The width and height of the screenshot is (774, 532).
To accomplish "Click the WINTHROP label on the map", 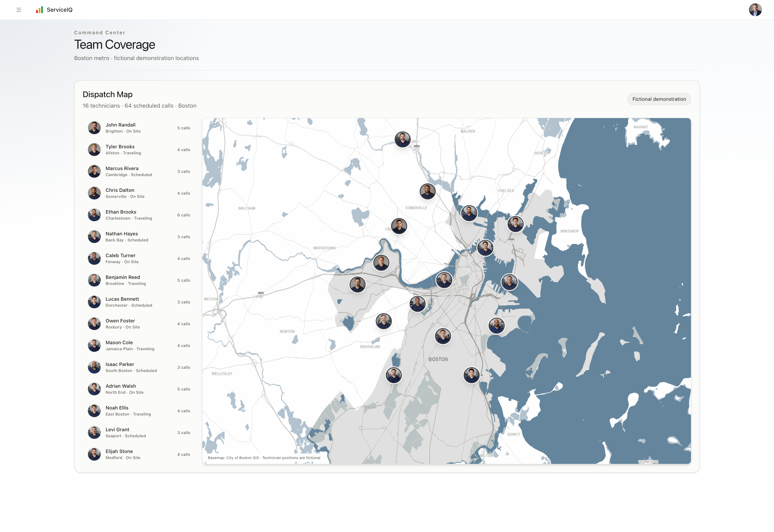I will coord(570,231).
